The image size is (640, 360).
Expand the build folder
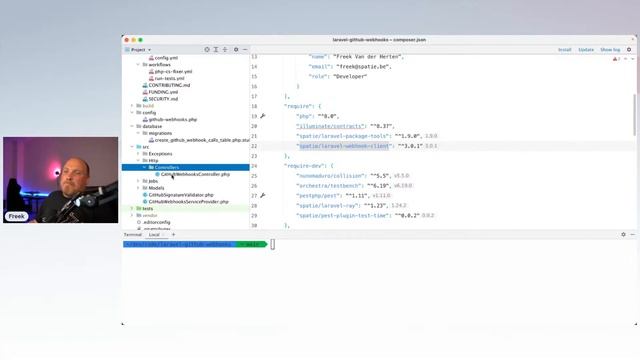[132, 106]
